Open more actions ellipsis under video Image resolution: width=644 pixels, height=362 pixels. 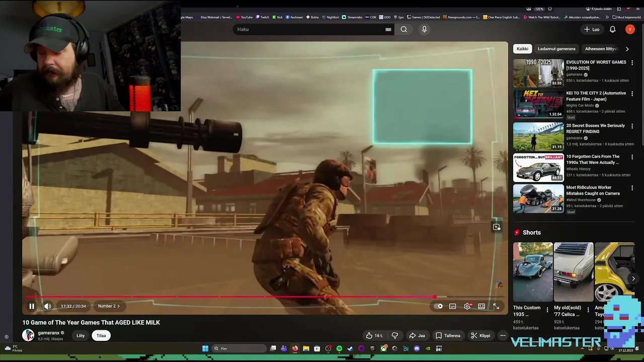click(503, 335)
